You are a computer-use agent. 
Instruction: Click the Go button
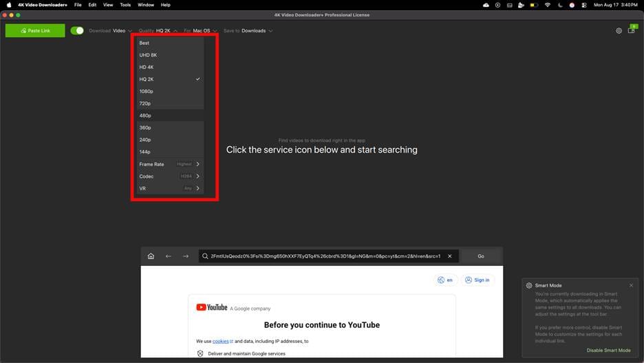tap(481, 256)
